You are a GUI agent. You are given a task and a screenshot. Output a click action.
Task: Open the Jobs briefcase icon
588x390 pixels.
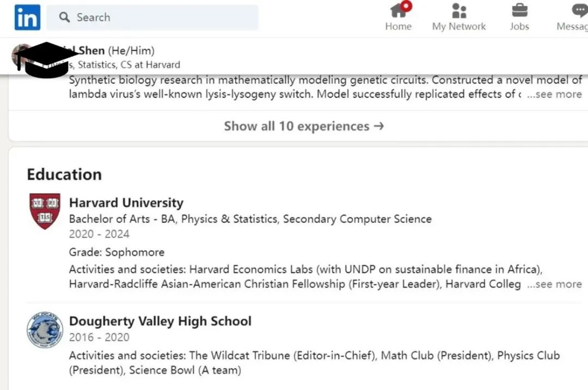coord(519,10)
